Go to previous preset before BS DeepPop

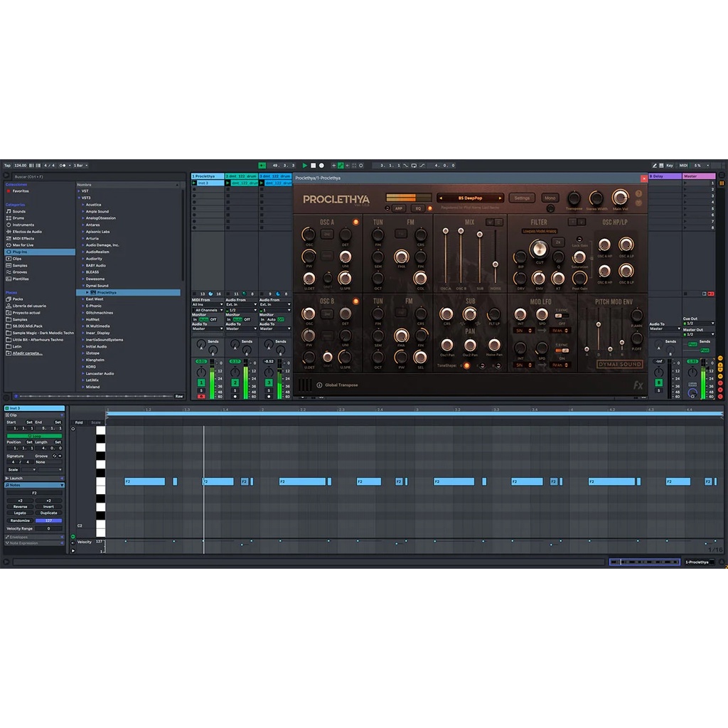(x=441, y=198)
